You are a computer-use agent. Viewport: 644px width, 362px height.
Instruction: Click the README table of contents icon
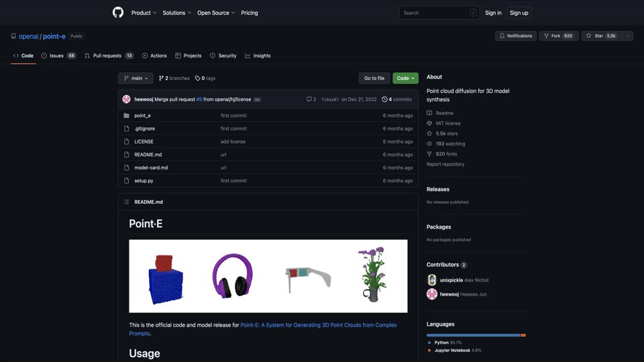point(126,202)
